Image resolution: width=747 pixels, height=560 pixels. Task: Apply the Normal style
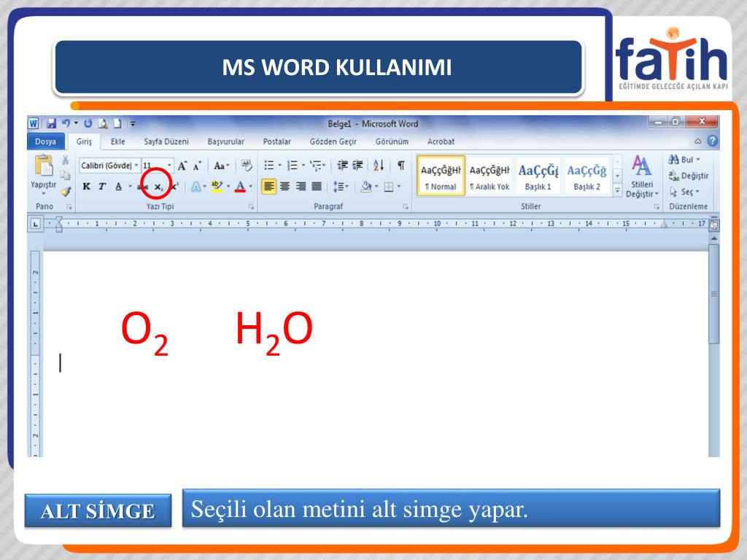coord(441,176)
